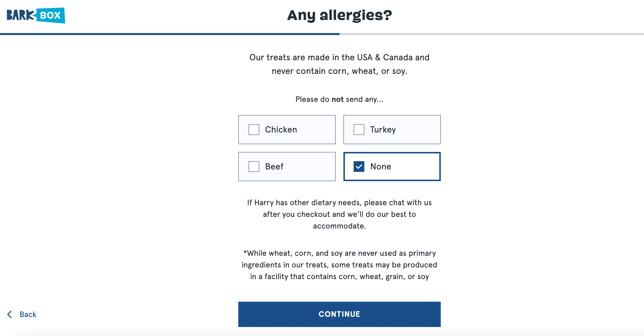Click the wheat and soy disclaimer text
644x336 pixels.
pyautogui.click(x=339, y=265)
